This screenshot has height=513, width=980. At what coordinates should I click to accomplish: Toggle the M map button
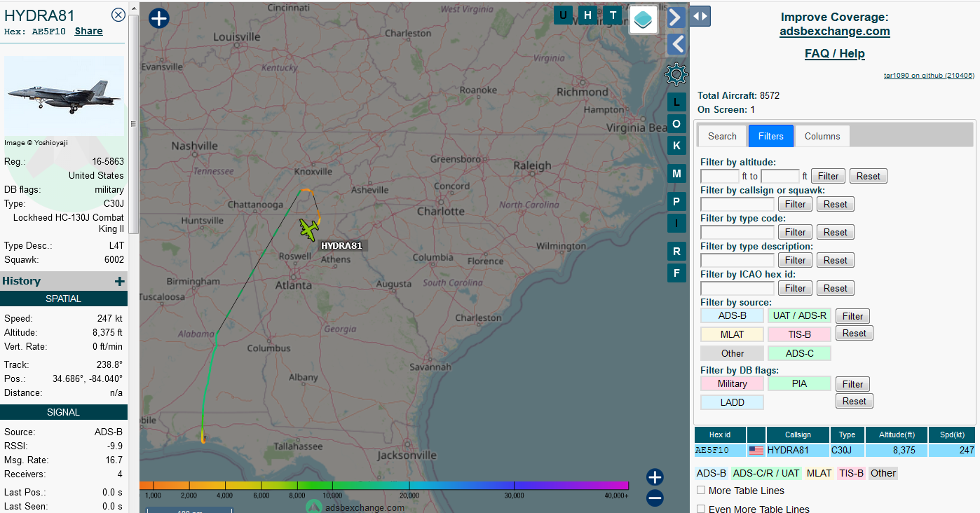coord(676,174)
